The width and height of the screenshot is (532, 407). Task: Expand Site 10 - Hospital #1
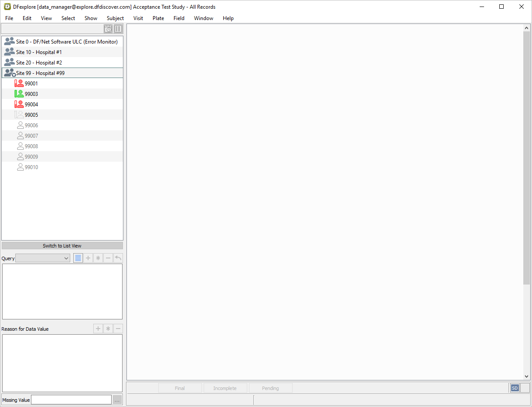point(10,52)
